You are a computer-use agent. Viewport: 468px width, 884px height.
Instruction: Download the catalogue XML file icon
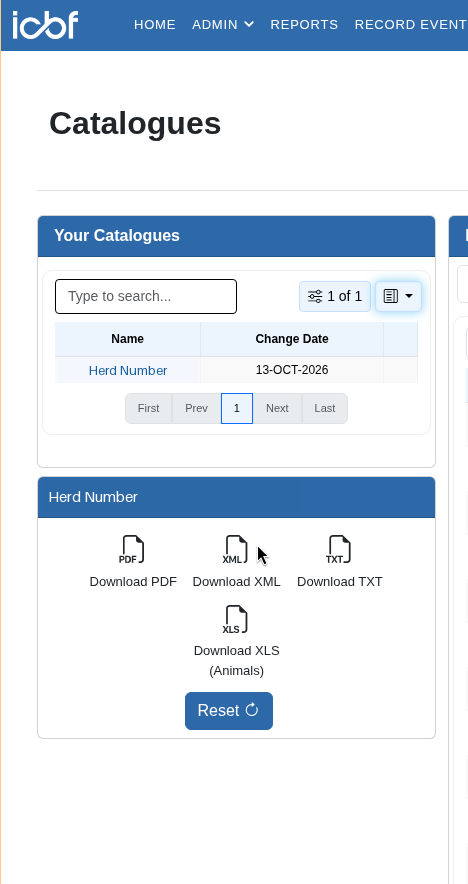pyautogui.click(x=236, y=550)
